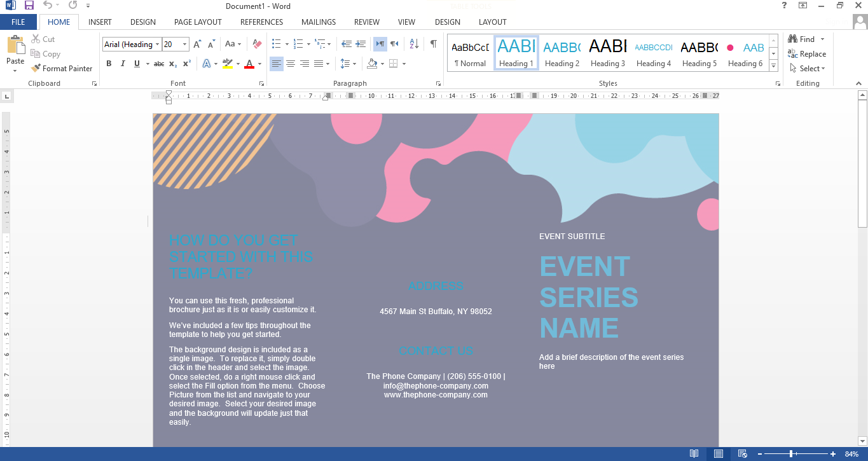The height and width of the screenshot is (461, 868).
Task: Enable center paragraph alignment
Action: point(291,63)
